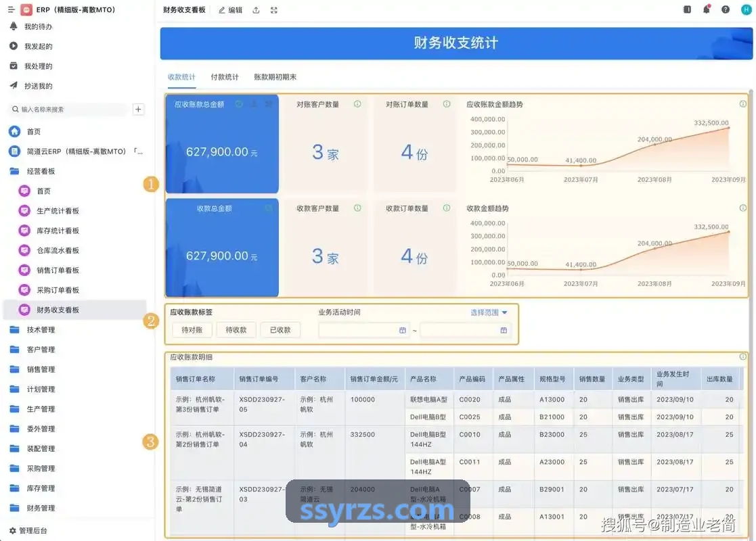756x541 pixels.
Task: Click info icon on 收款客户数量 card
Action: 357,208
